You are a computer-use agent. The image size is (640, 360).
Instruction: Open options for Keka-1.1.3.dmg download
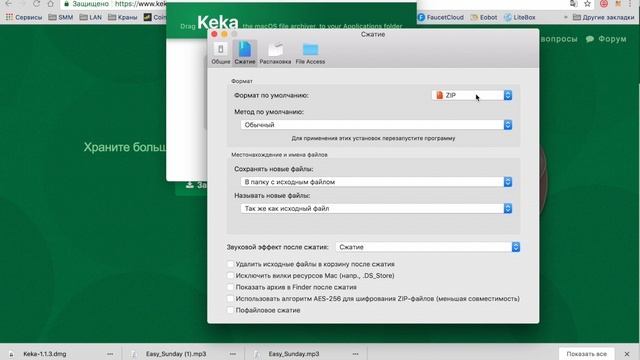click(x=110, y=354)
